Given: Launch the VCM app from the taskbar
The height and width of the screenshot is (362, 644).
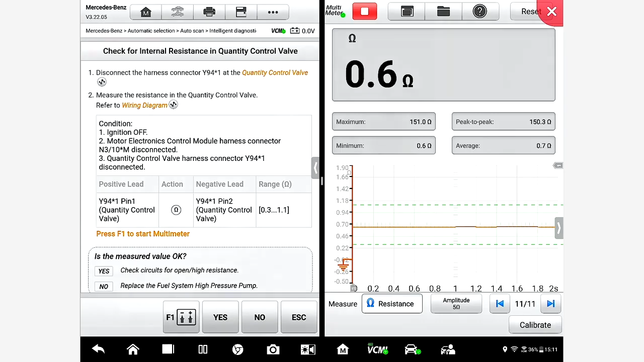Looking at the screenshot, I should (x=377, y=349).
